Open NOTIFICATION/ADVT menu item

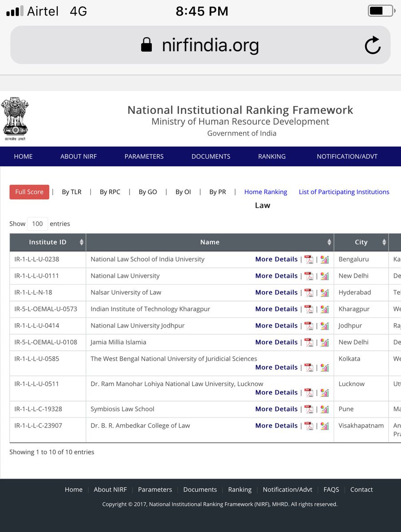[347, 156]
